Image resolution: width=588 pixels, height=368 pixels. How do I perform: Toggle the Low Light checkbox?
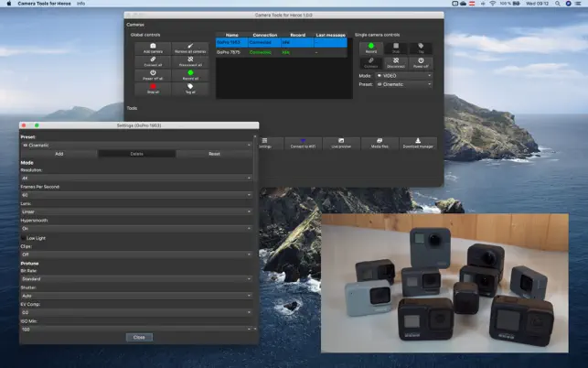[x=24, y=238]
